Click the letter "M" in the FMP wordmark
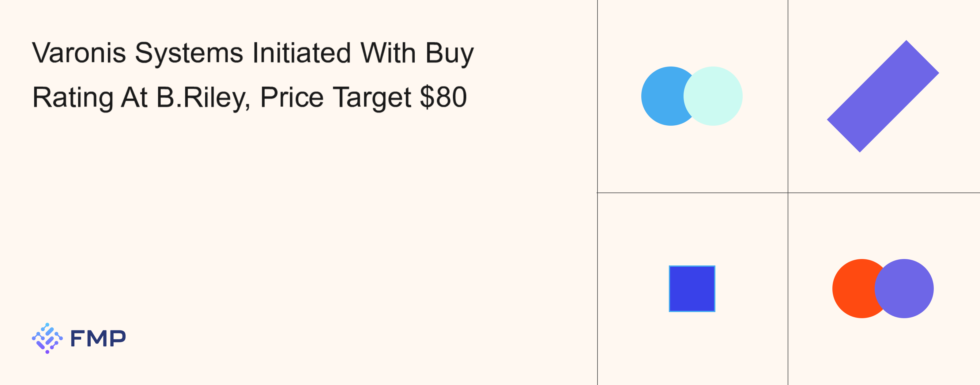 pos(98,338)
